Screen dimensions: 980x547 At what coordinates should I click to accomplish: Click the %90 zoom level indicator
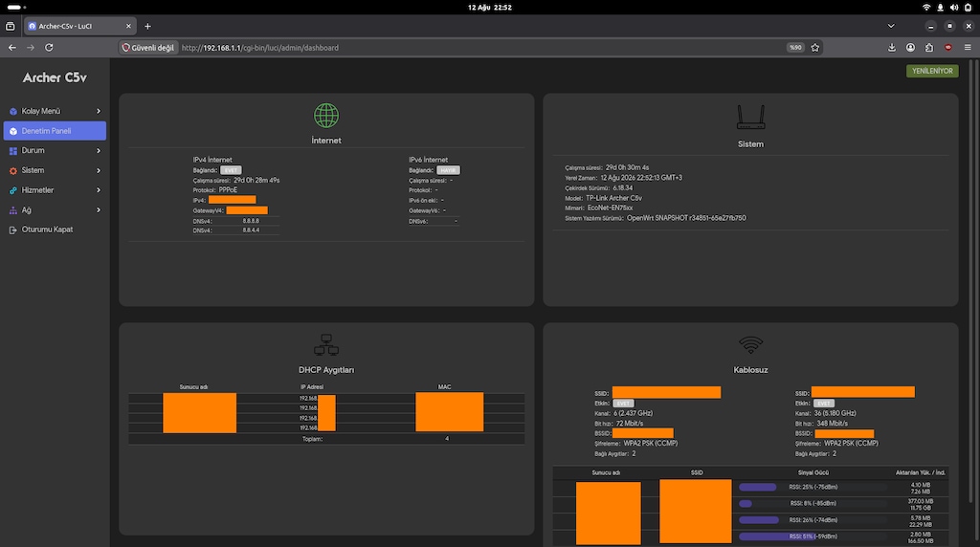[795, 48]
